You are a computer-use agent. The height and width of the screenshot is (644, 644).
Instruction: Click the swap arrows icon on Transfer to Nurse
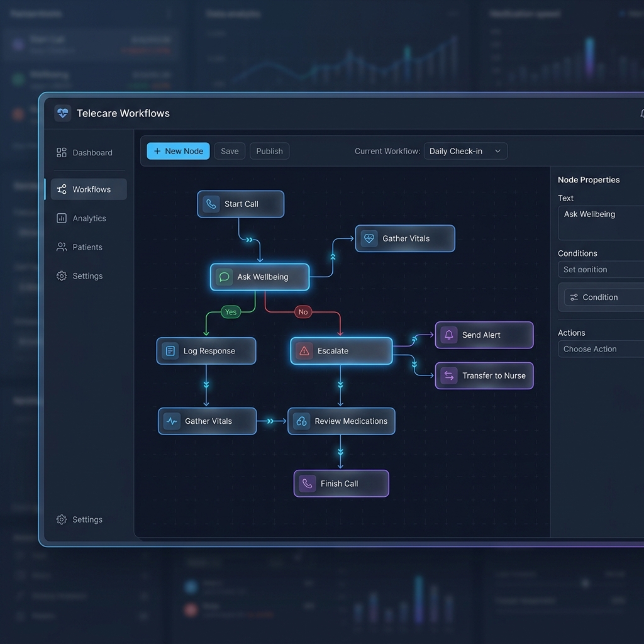tap(449, 375)
